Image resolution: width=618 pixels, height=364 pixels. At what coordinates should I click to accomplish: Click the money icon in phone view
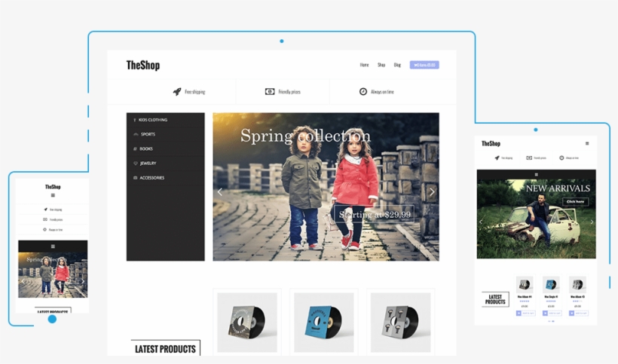[x=45, y=219]
